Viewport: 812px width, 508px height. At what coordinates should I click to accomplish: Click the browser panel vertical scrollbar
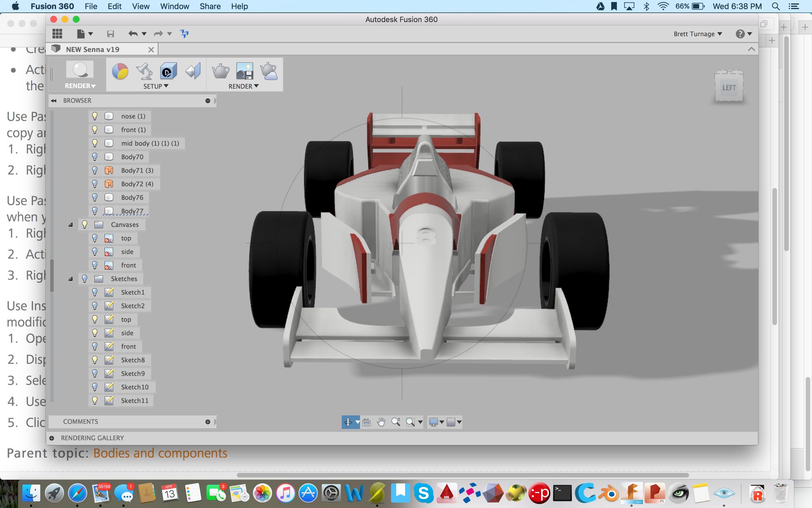point(52,276)
